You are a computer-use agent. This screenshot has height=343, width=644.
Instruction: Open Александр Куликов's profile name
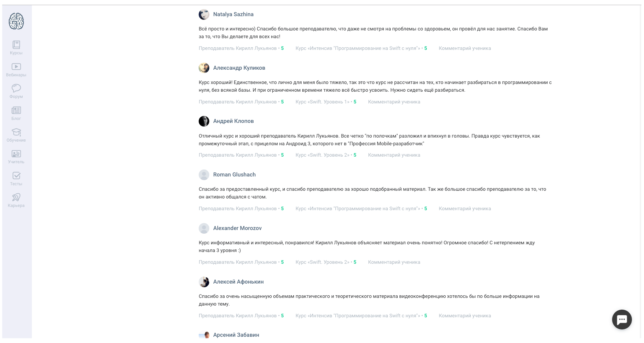239,68
